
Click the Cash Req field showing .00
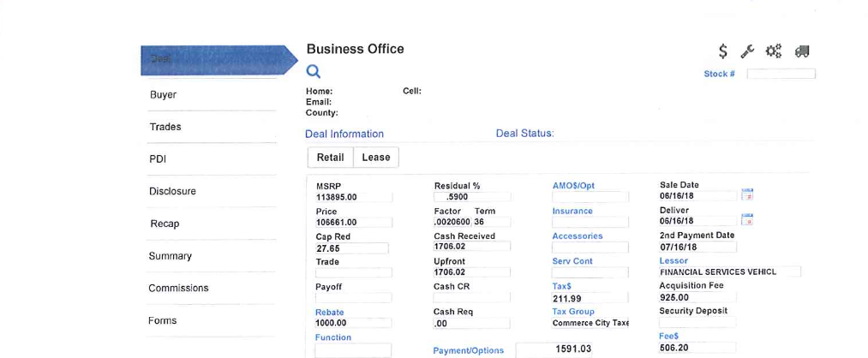472,323
